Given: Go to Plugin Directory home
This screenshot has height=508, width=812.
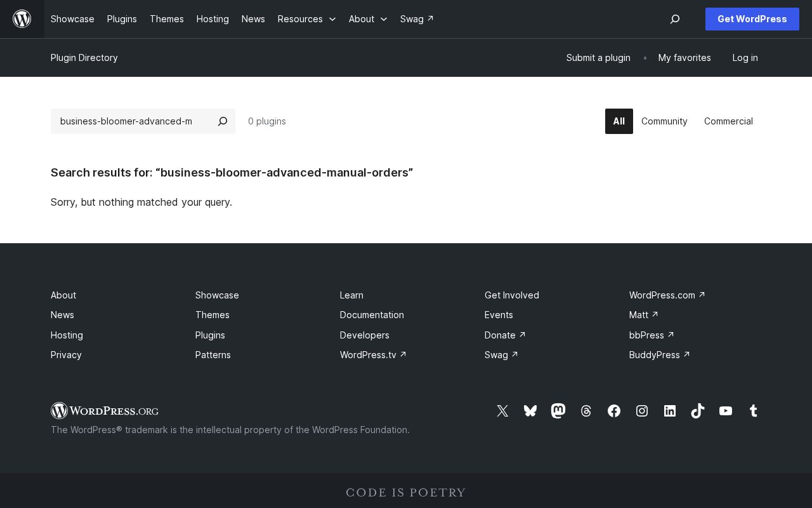Looking at the screenshot, I should click(x=84, y=58).
